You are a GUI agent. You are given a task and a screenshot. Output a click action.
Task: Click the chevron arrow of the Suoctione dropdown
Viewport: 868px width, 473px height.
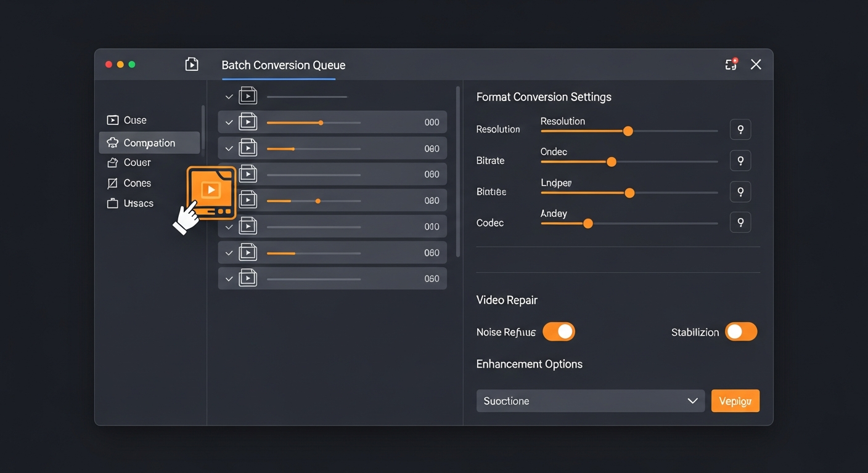coord(692,401)
